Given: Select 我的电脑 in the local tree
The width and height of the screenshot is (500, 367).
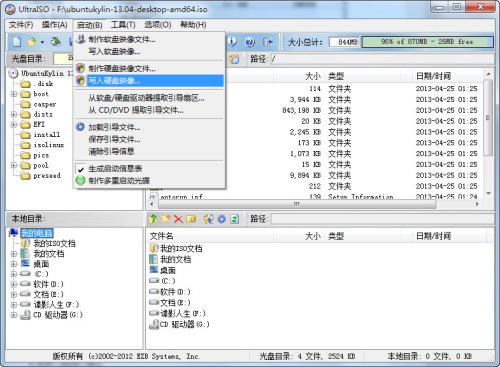Looking at the screenshot, I should tap(36, 233).
